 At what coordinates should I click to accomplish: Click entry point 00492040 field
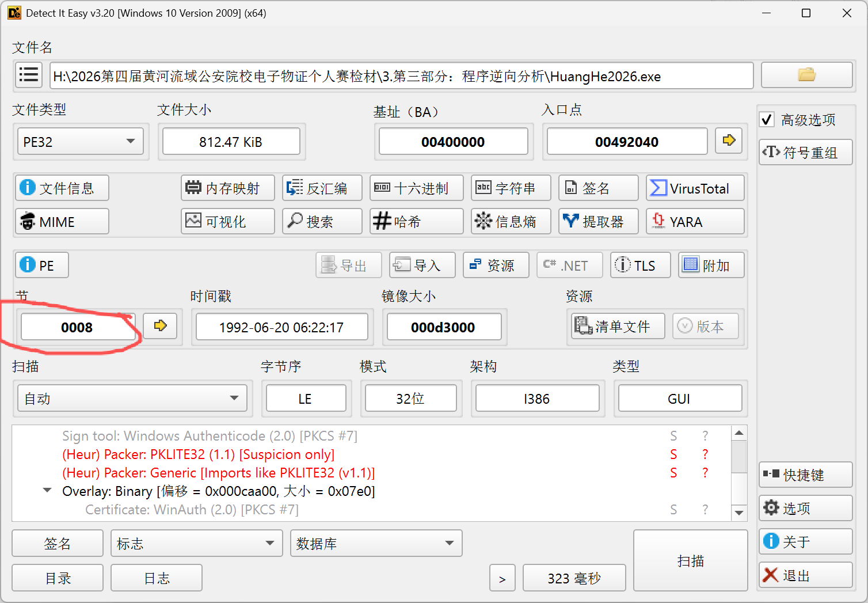click(627, 142)
